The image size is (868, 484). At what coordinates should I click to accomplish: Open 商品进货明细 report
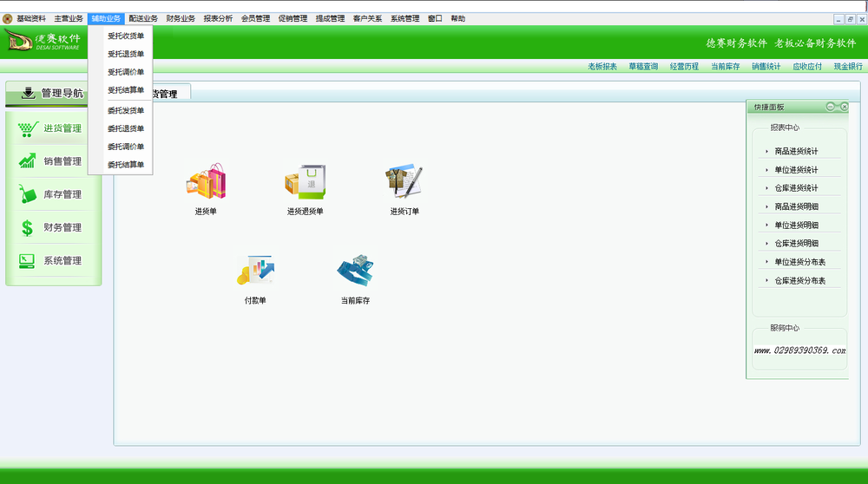796,207
